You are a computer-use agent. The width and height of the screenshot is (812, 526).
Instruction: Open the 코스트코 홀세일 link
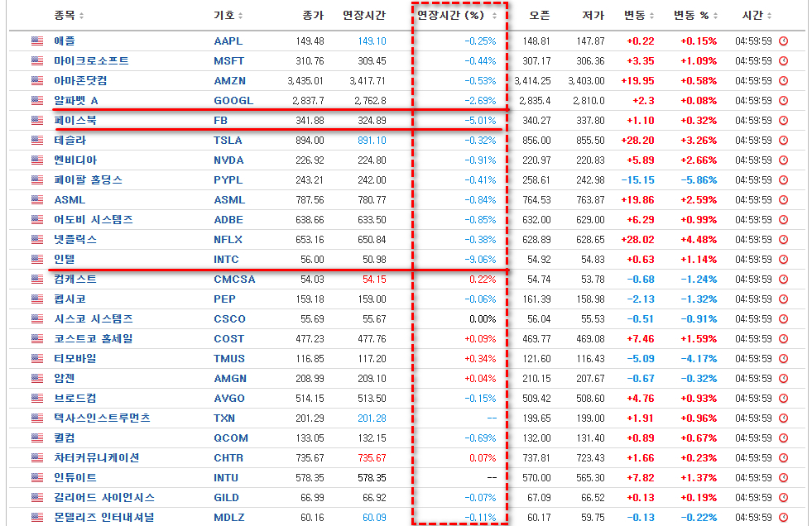pos(94,339)
